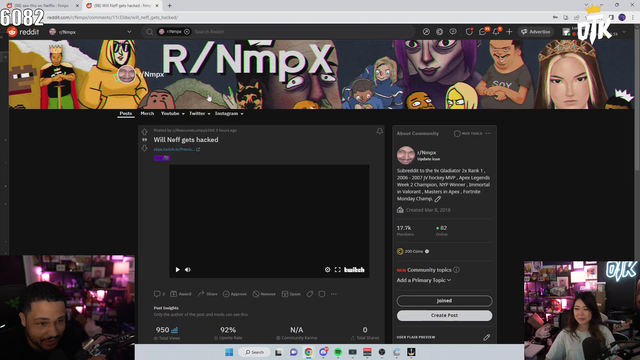
Task: Click the purple Clip flair tag
Action: click(162, 158)
